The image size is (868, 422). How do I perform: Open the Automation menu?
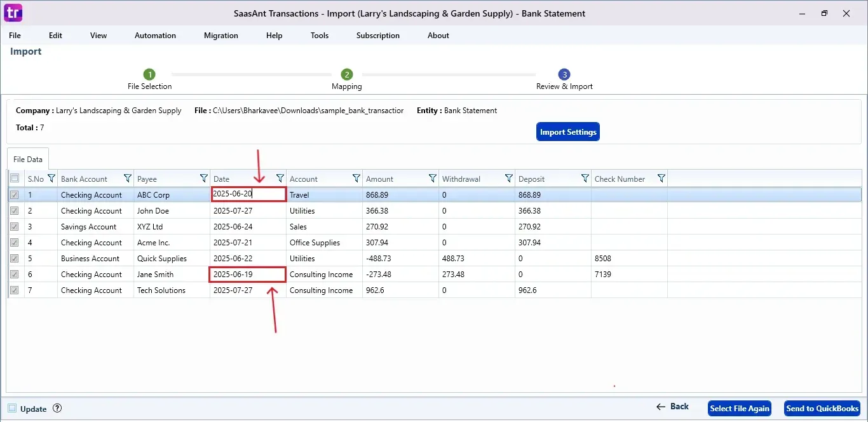(x=155, y=36)
